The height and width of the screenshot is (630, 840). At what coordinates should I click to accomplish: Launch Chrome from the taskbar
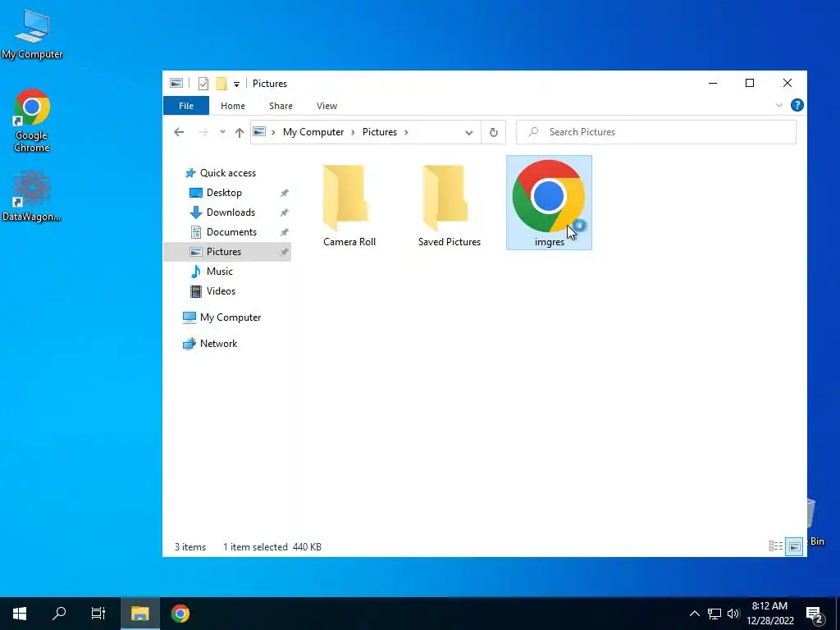[x=180, y=614]
